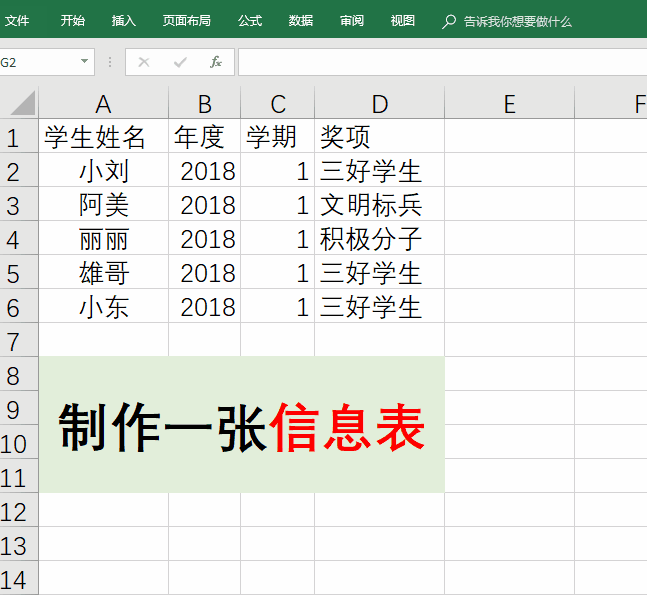Switch to the 视图 tab
The height and width of the screenshot is (595, 647).
coord(403,21)
